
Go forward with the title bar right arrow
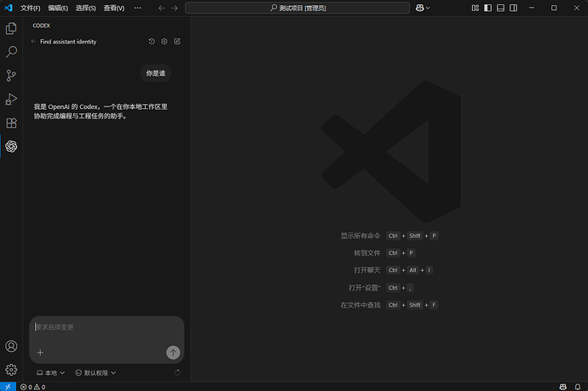(x=175, y=8)
